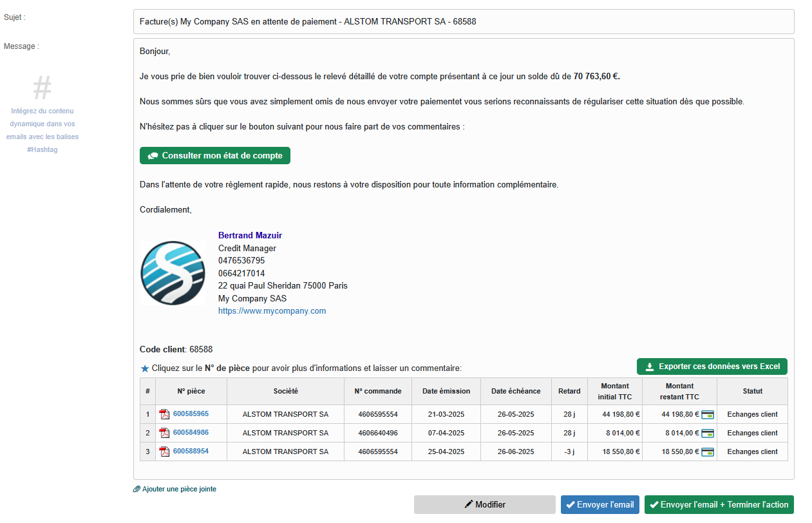Click the Bertrand Mazuir name in signature
The height and width of the screenshot is (523, 812).
point(250,236)
